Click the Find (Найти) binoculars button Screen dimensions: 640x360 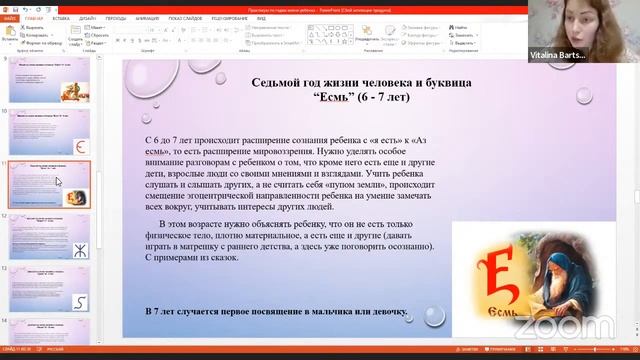tap(458, 28)
